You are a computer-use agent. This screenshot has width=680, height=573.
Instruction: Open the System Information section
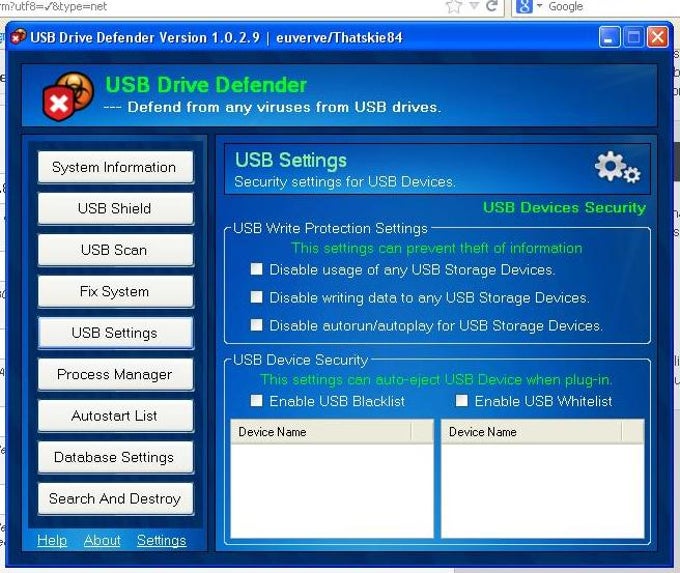(115, 167)
